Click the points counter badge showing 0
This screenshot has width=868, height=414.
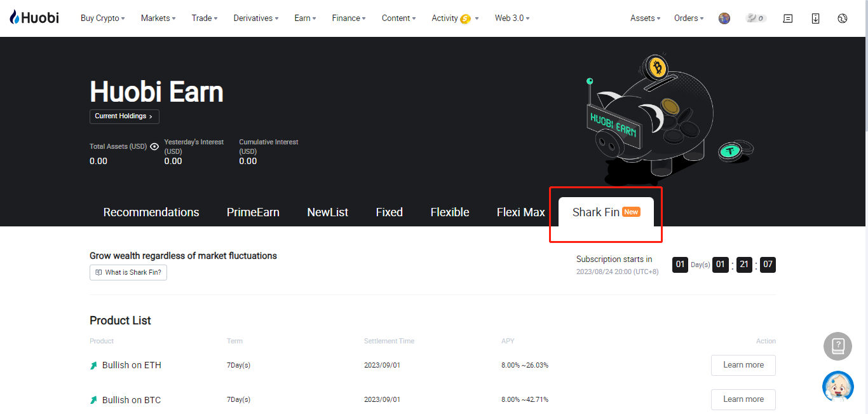pos(756,18)
